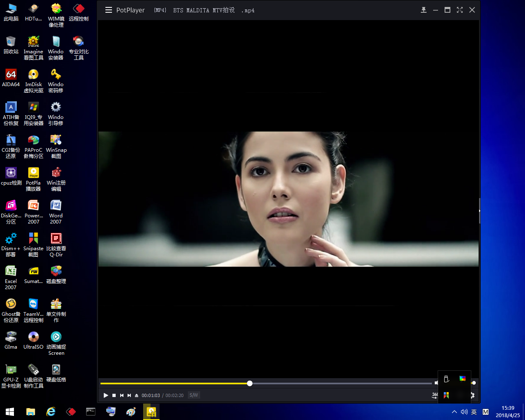Open the PowerPoint 2007 icon
This screenshot has width=525, height=420.
34,212
